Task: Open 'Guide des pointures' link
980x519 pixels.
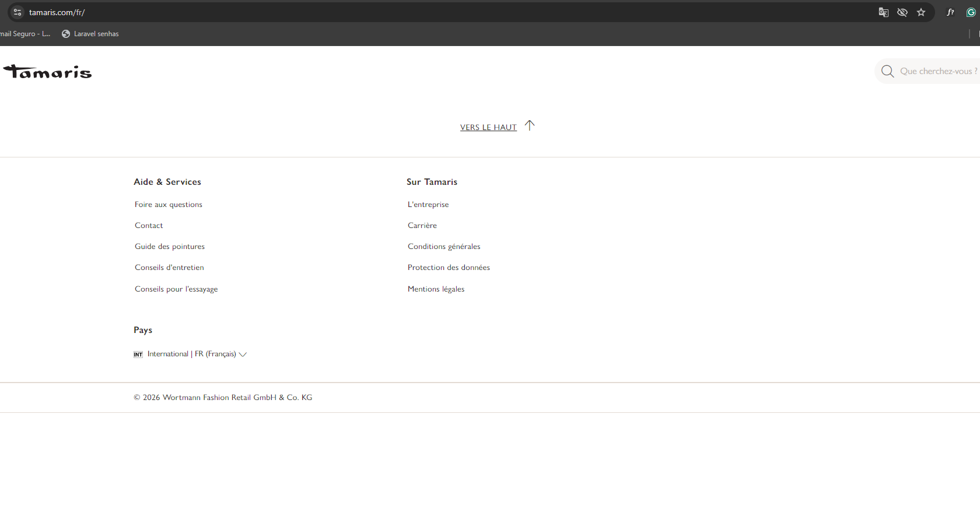Action: point(170,247)
